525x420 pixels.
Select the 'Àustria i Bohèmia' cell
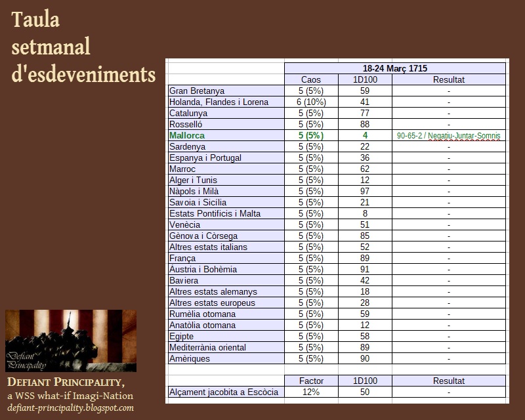[226, 269]
